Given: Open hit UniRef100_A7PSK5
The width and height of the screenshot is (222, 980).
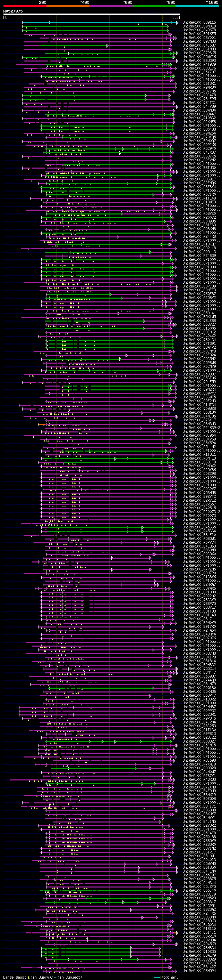Looking at the screenshot, I should 199,53.
